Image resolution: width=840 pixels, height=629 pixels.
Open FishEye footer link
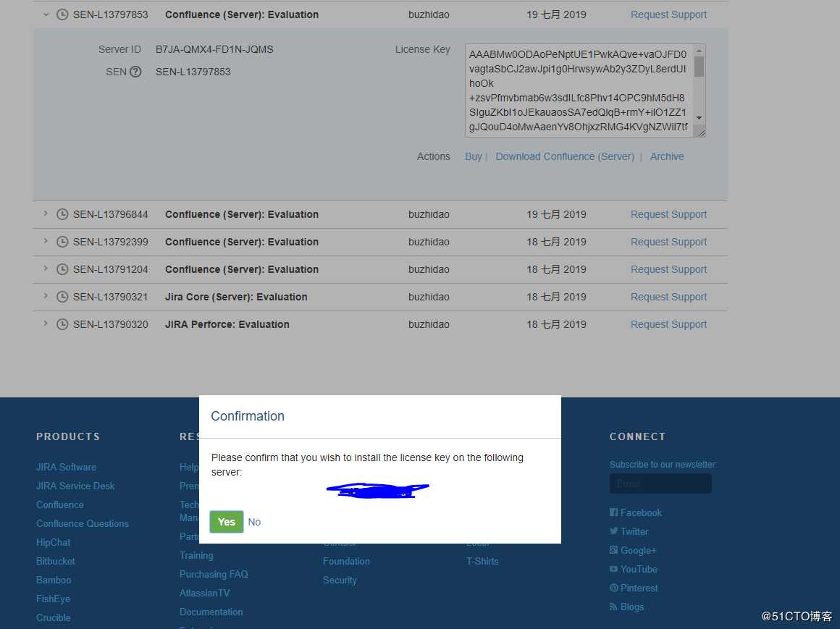pyautogui.click(x=53, y=599)
